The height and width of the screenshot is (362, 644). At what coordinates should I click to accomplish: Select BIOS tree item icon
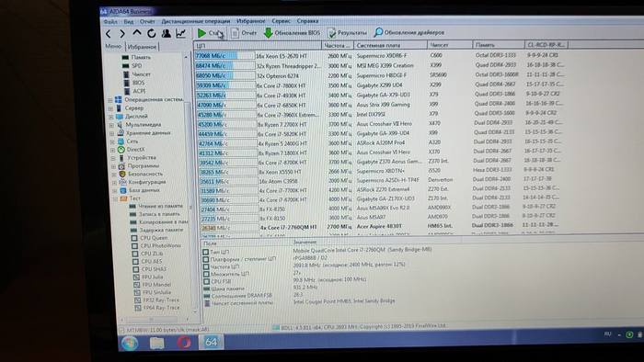127,83
